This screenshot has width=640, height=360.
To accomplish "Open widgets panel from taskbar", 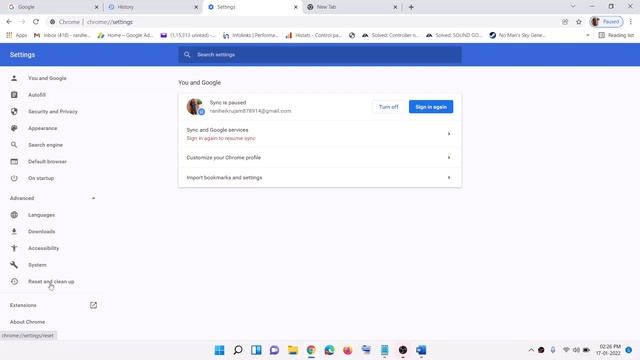I will pyautogui.click(x=256, y=350).
